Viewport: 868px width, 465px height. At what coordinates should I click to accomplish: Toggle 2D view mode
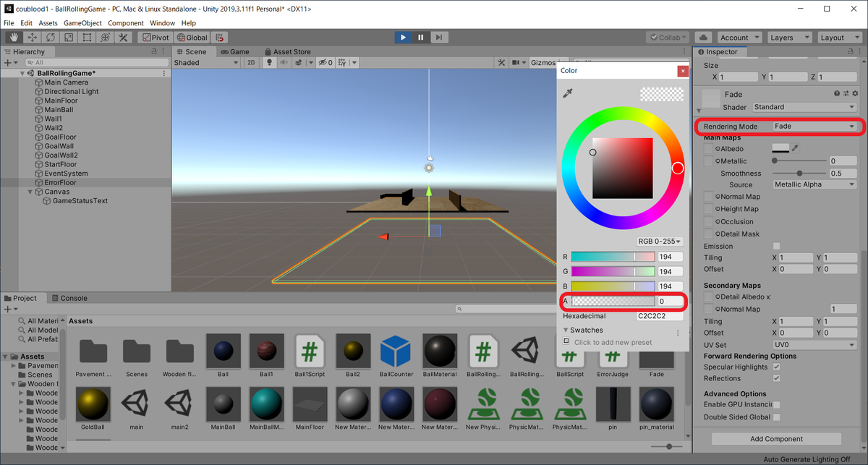pyautogui.click(x=251, y=63)
